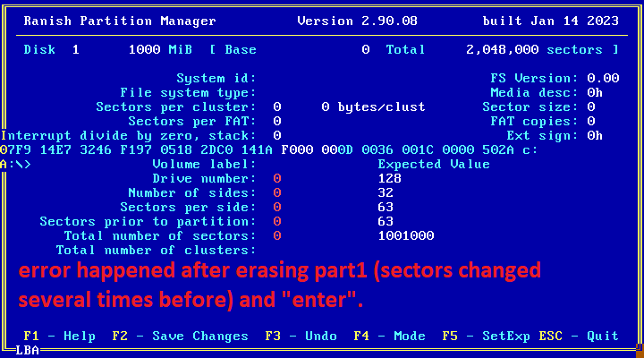Viewport: 644px width, 358px height.
Task: Click 'Total number of clusters:' label
Action: tap(156, 251)
